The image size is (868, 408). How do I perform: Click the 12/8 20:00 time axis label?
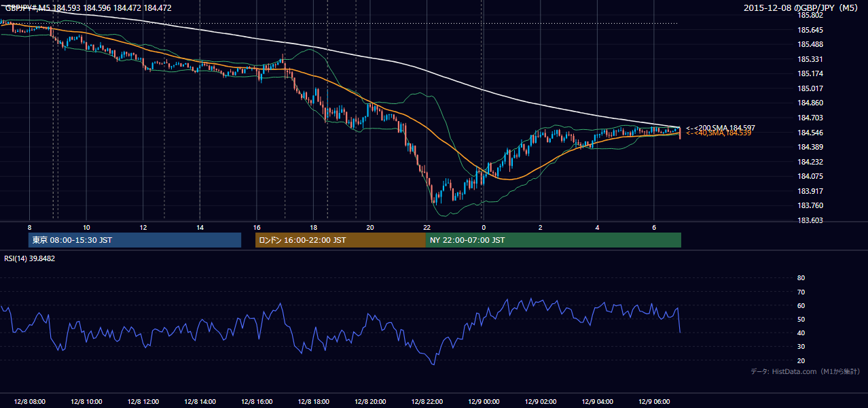(370, 401)
